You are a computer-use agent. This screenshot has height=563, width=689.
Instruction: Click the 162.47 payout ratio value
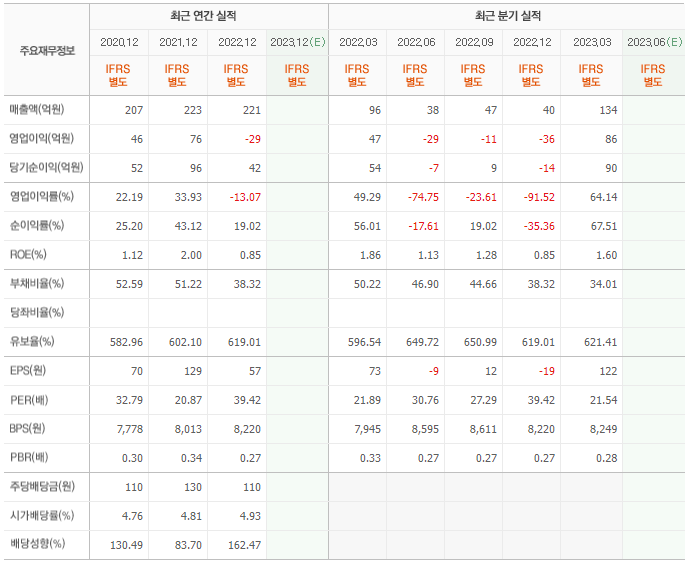point(245,545)
